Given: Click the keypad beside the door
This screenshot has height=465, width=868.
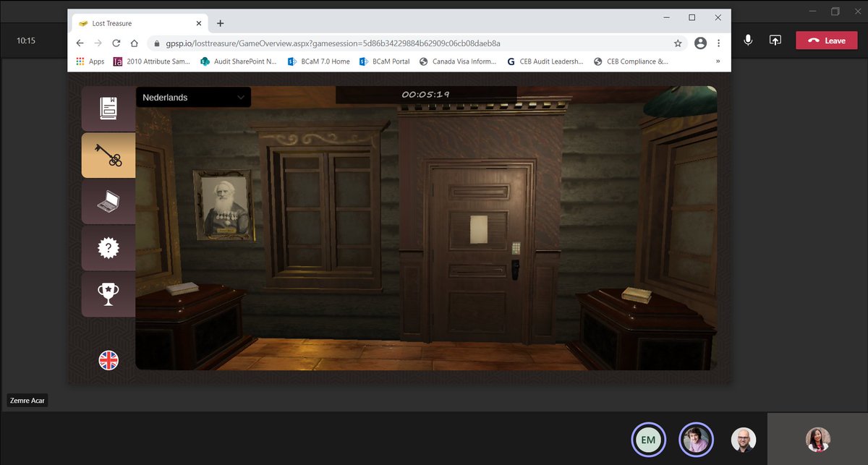Looking at the screenshot, I should point(516,248).
